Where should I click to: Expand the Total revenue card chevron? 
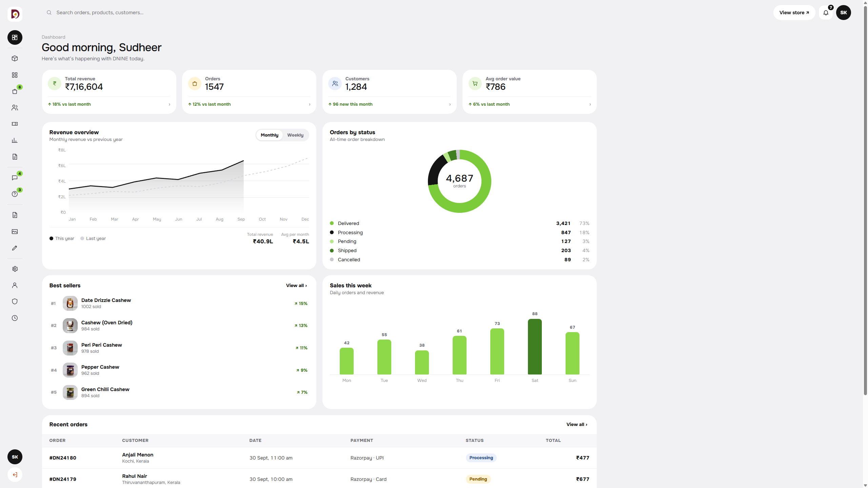(x=170, y=104)
